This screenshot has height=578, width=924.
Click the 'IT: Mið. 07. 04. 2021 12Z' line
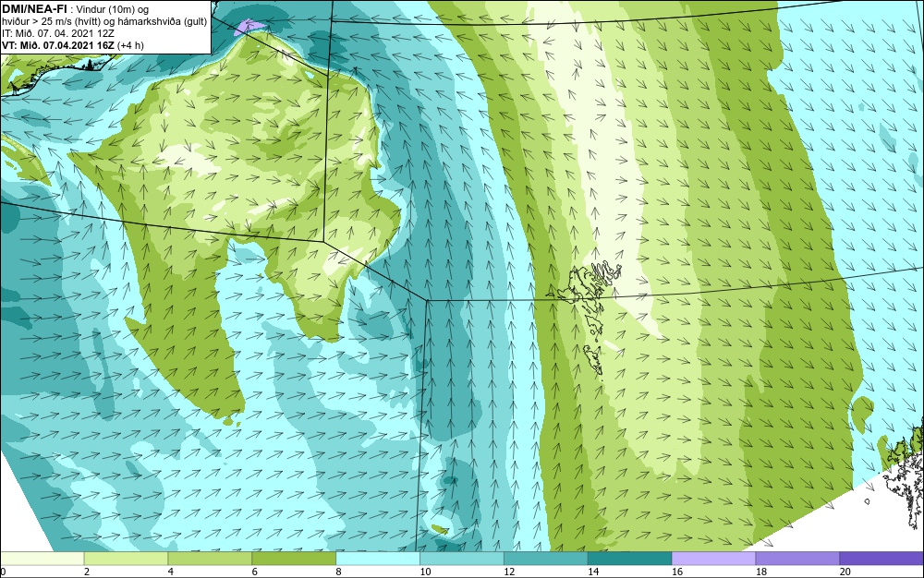[x=57, y=33]
